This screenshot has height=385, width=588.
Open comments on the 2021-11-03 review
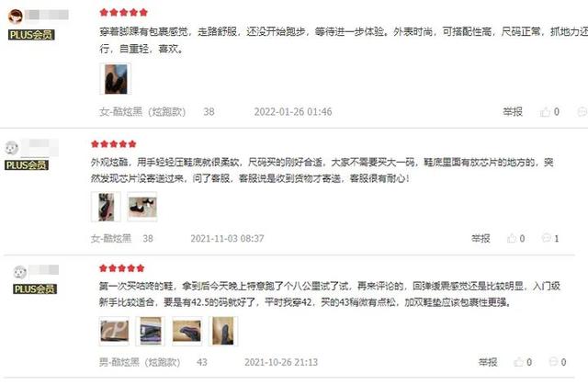[x=547, y=238]
